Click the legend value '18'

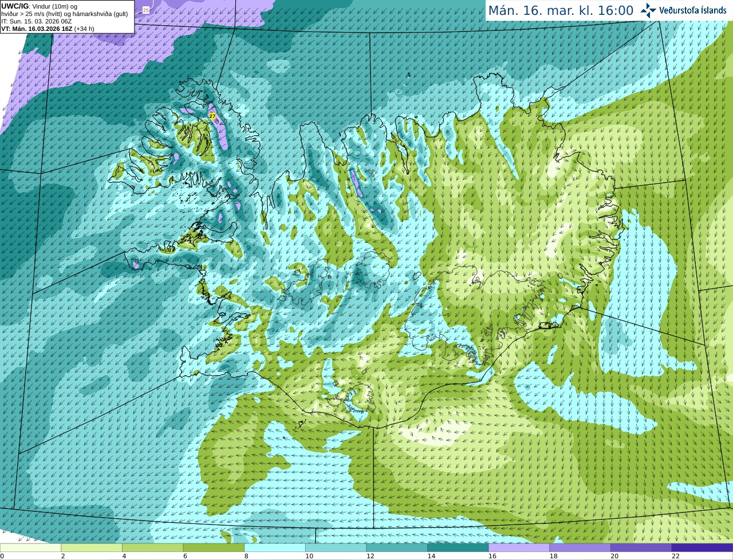click(554, 556)
